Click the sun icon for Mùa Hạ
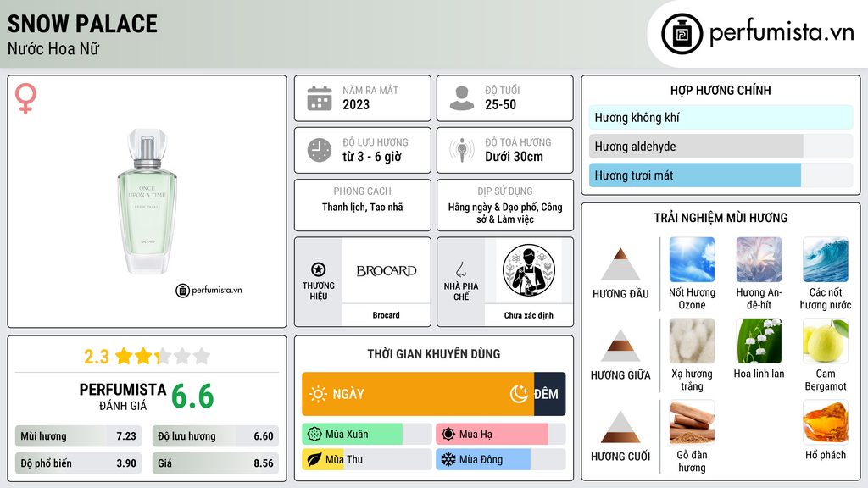868x488 pixels. coord(448,435)
